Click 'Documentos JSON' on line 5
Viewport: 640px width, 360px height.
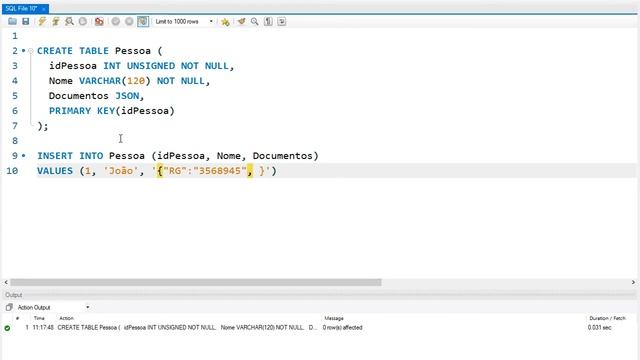click(x=94, y=96)
